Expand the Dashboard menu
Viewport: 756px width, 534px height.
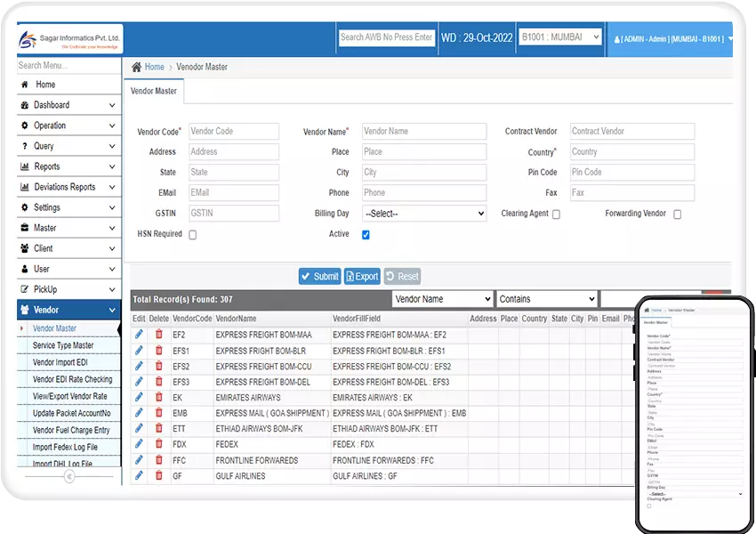coord(69,105)
